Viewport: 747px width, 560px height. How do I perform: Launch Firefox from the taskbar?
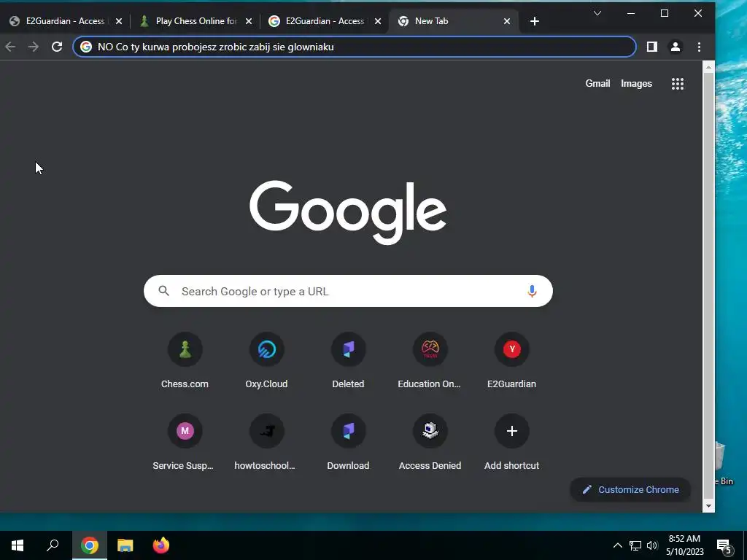coord(161,545)
